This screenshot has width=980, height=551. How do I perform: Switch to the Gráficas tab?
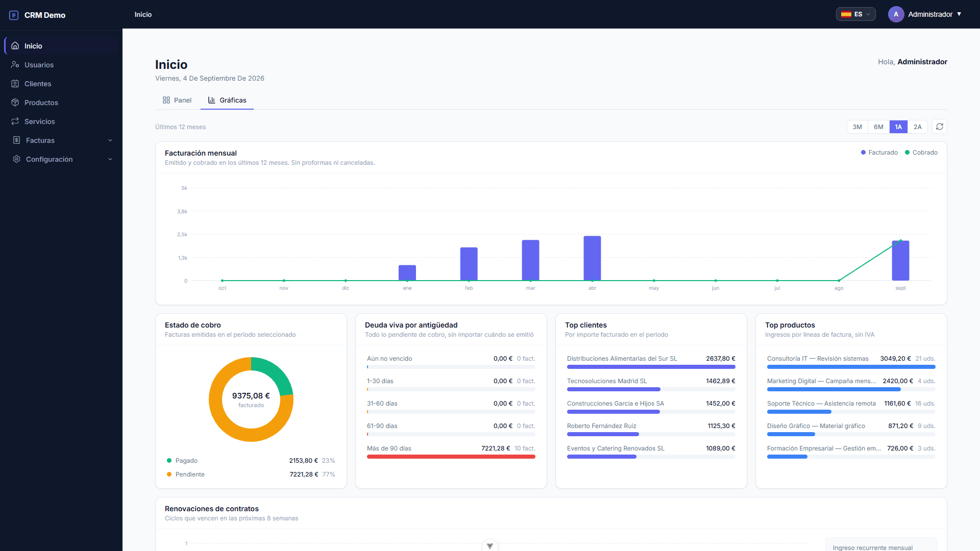click(x=227, y=100)
